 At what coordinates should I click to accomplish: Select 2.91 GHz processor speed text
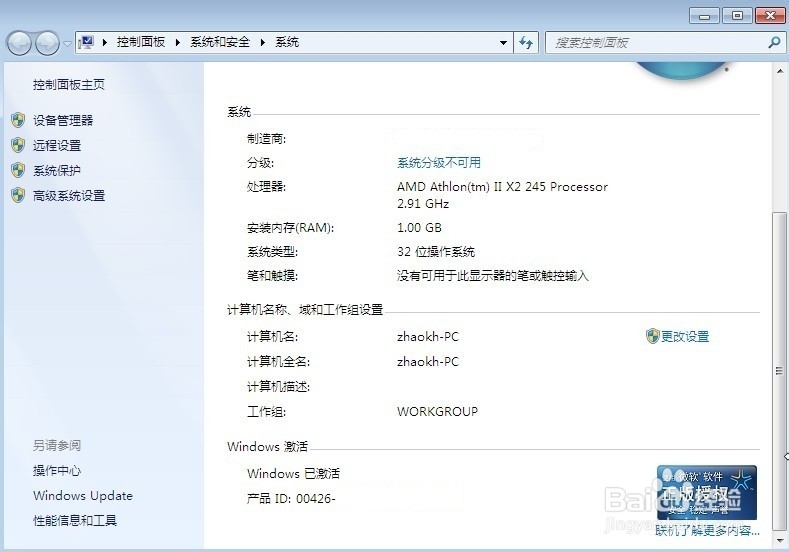pos(423,204)
